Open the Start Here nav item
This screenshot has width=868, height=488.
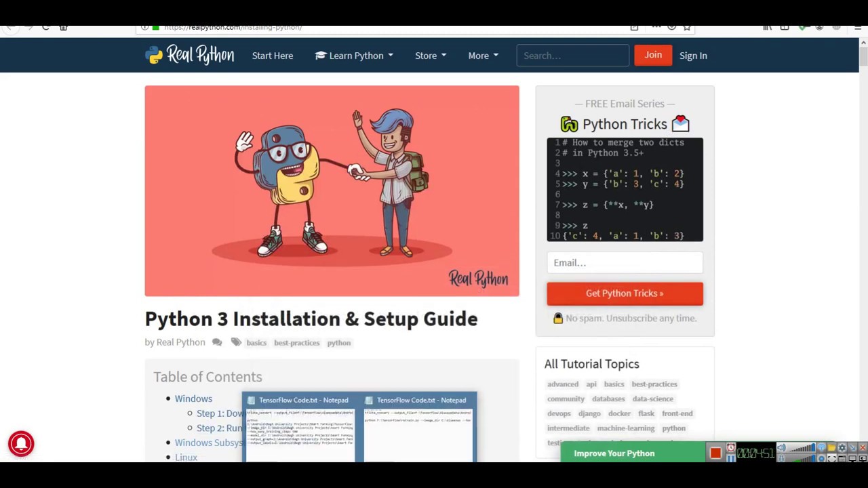(x=273, y=56)
